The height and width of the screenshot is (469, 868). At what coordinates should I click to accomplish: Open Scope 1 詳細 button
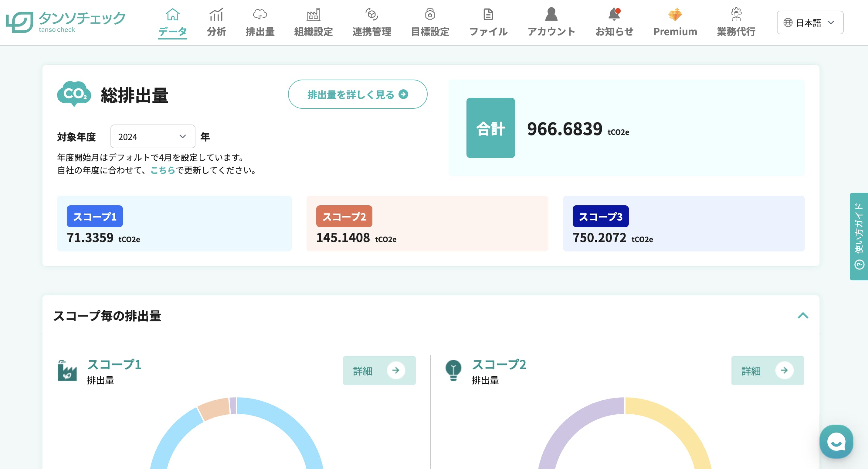379,370
